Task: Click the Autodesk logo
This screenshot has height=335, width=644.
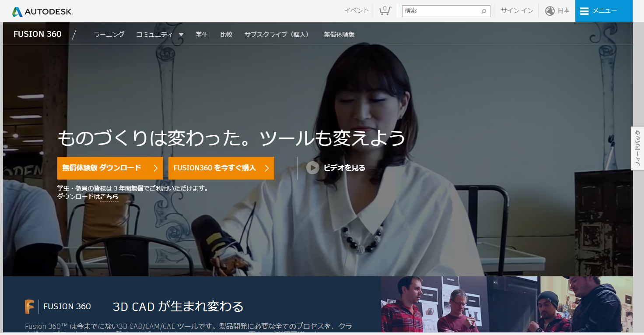Action: tap(42, 11)
